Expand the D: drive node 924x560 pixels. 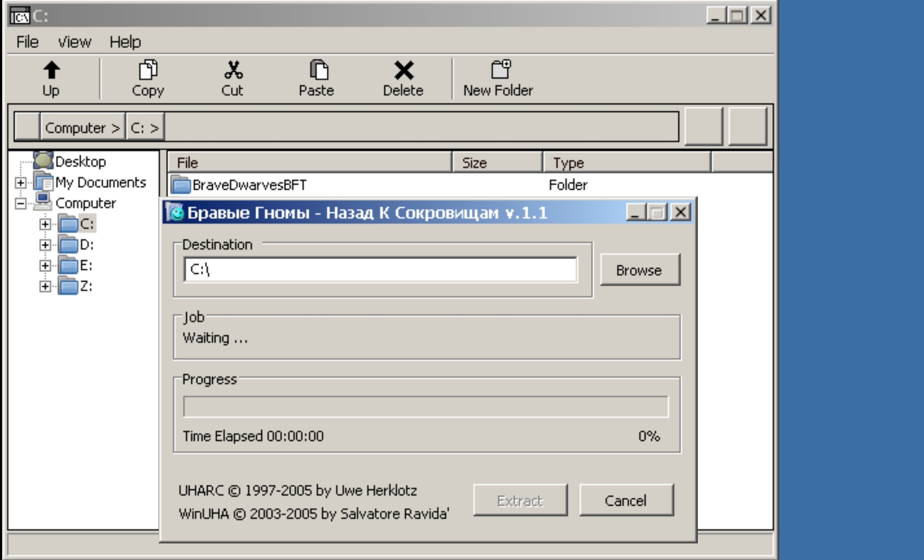pyautogui.click(x=45, y=245)
